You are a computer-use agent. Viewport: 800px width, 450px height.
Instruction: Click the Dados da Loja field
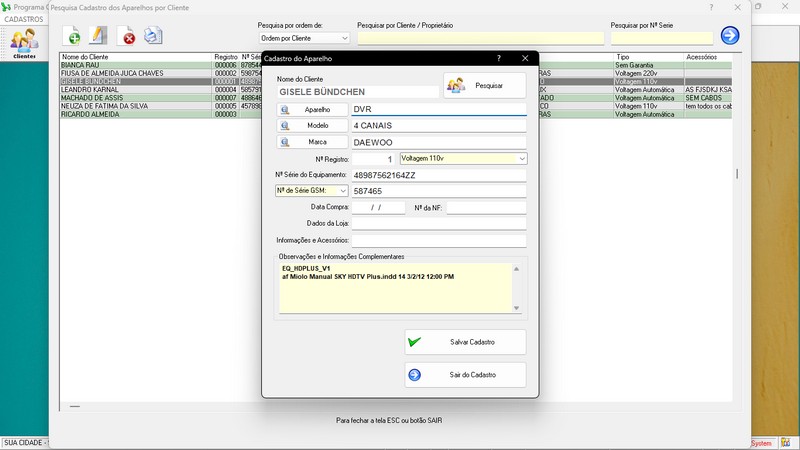(x=439, y=223)
